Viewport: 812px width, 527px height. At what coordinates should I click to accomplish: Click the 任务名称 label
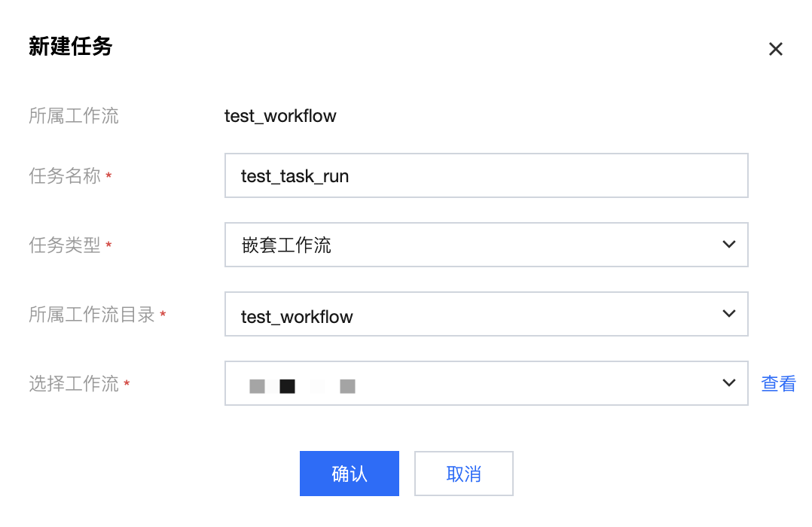tap(65, 176)
